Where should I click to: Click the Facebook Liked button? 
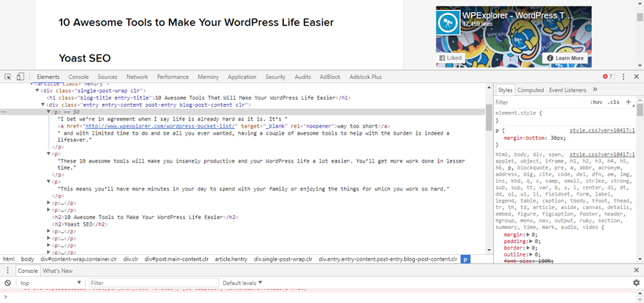(451, 58)
